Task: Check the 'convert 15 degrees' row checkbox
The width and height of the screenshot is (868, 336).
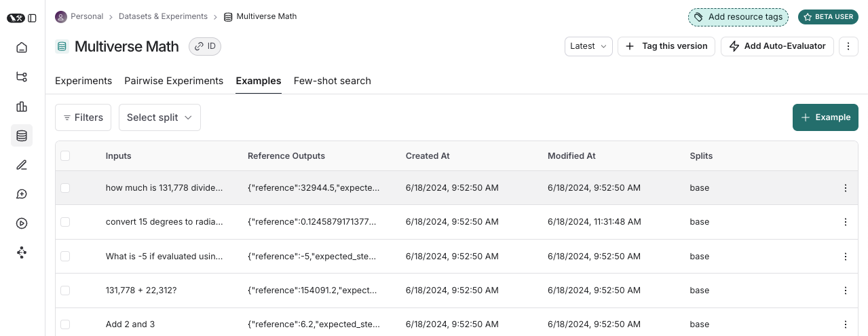Action: click(x=65, y=222)
